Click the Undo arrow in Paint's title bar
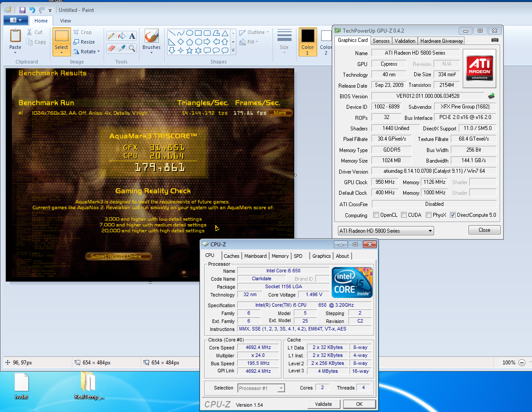 tap(32, 10)
